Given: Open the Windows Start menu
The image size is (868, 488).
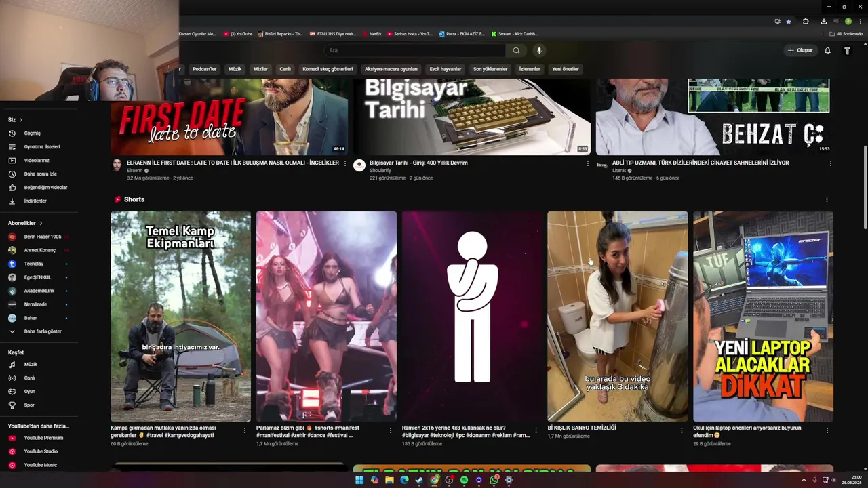Looking at the screenshot, I should 359,480.
